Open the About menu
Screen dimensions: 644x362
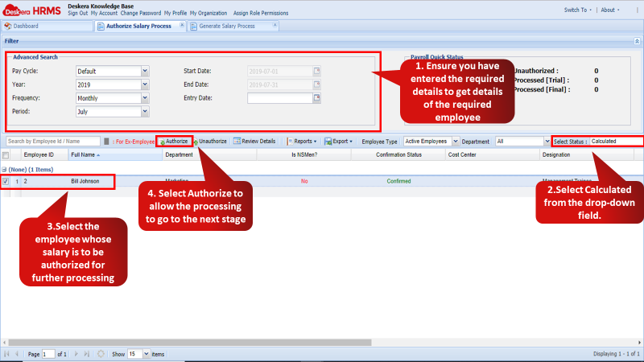pyautogui.click(x=610, y=10)
